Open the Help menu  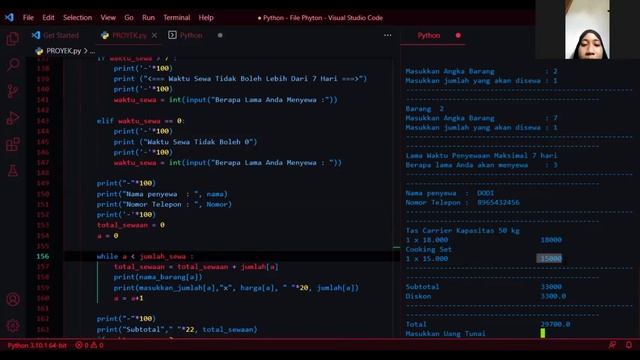pyautogui.click(x=206, y=18)
